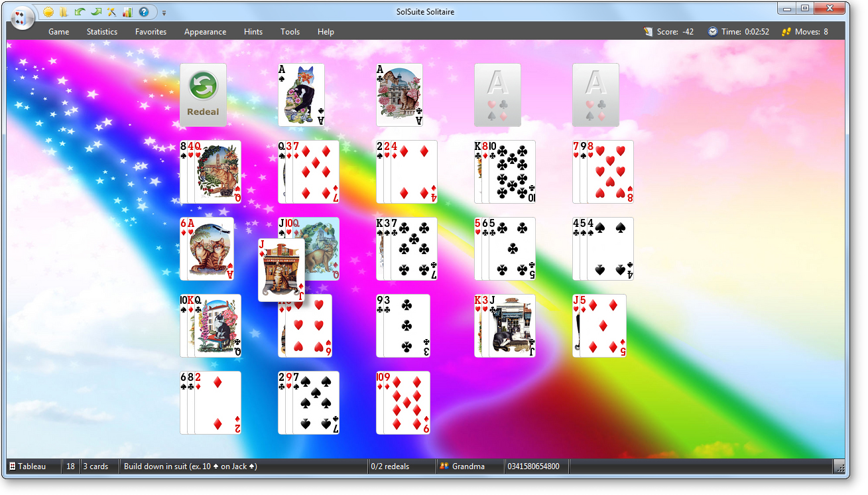Click the Time clock icon
Image resolution: width=868 pixels, height=495 pixels.
[712, 31]
